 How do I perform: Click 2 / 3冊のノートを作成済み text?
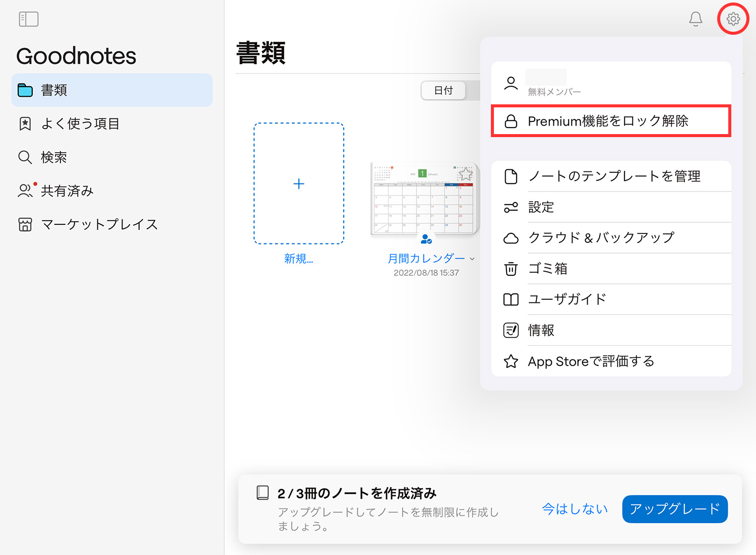click(357, 493)
